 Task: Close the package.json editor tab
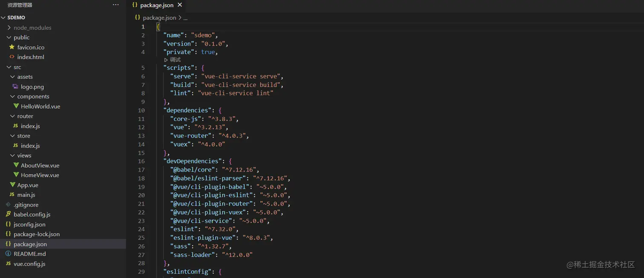[x=180, y=5]
